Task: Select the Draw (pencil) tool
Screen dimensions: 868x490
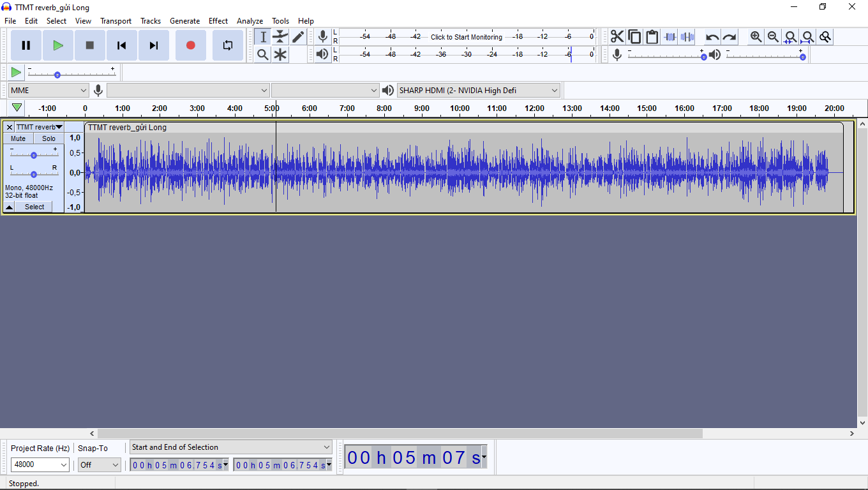Action: [298, 37]
